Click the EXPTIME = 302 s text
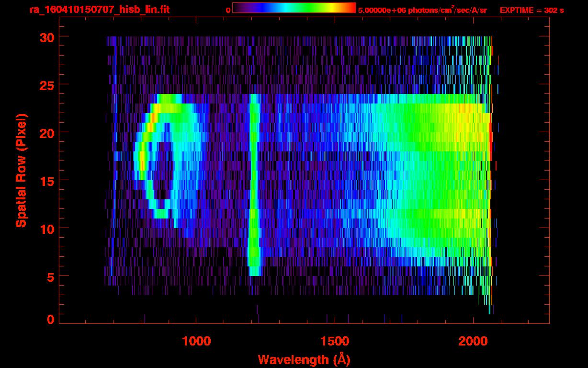The height and width of the screenshot is (368, 588). click(x=531, y=10)
